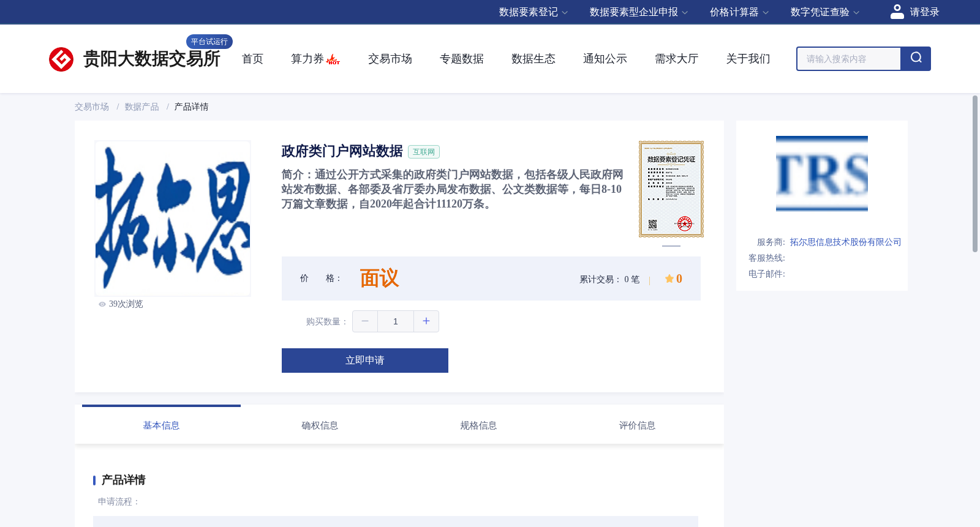Click the 产品详情 section heading
This screenshot has height=527, width=980.
click(123, 480)
